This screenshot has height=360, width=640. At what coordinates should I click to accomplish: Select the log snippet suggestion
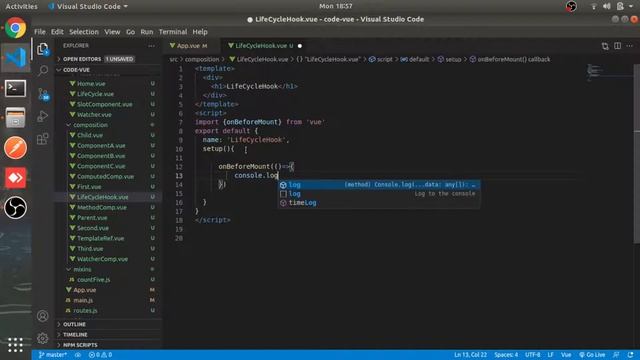point(379,194)
